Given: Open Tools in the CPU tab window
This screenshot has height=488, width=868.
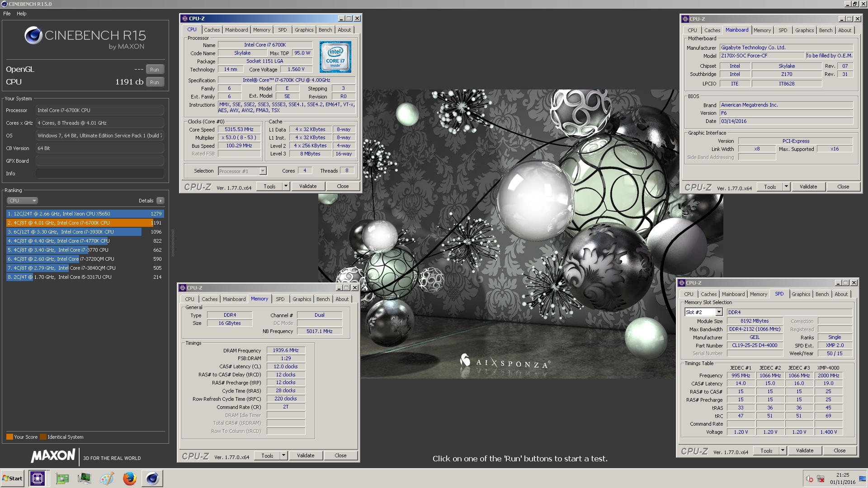Looking at the screenshot, I should pos(269,186).
